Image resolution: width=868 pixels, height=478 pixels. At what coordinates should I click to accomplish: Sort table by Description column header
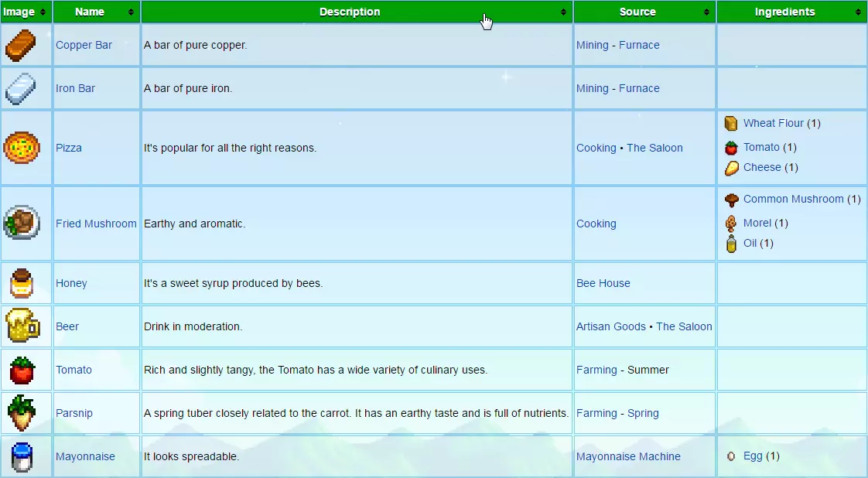[357, 12]
